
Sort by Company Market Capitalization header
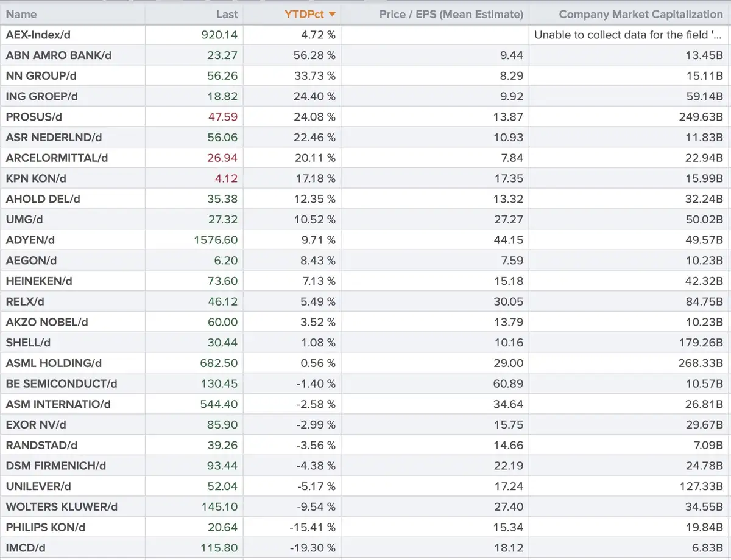[641, 14]
